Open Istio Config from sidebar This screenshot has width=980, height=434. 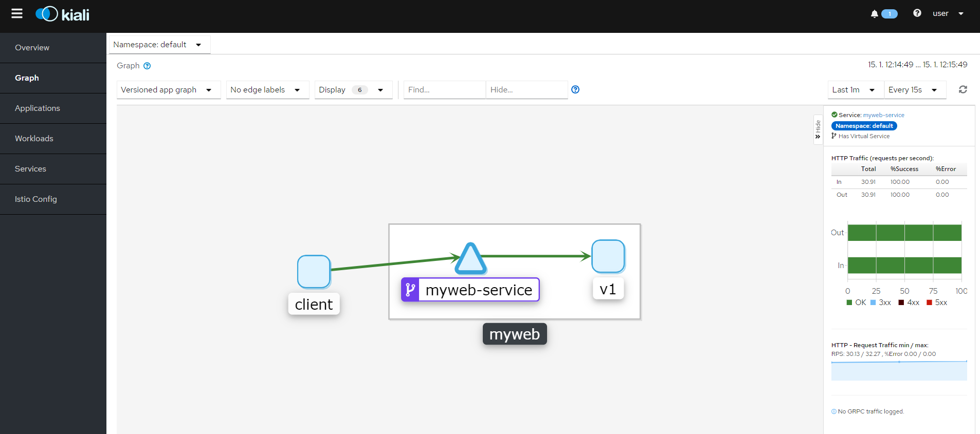[x=53, y=199]
